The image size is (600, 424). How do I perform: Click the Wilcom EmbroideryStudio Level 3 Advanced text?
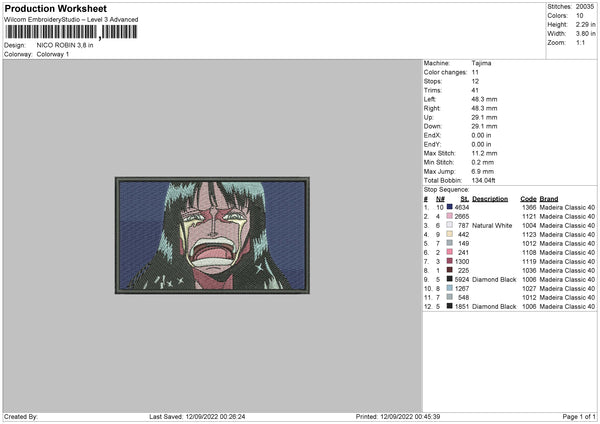click(x=71, y=20)
